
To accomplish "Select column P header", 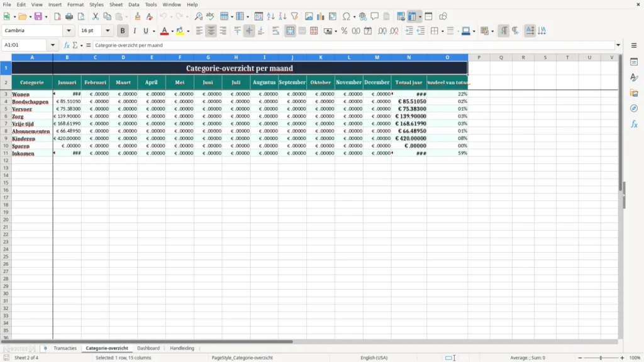I will pos(479,57).
